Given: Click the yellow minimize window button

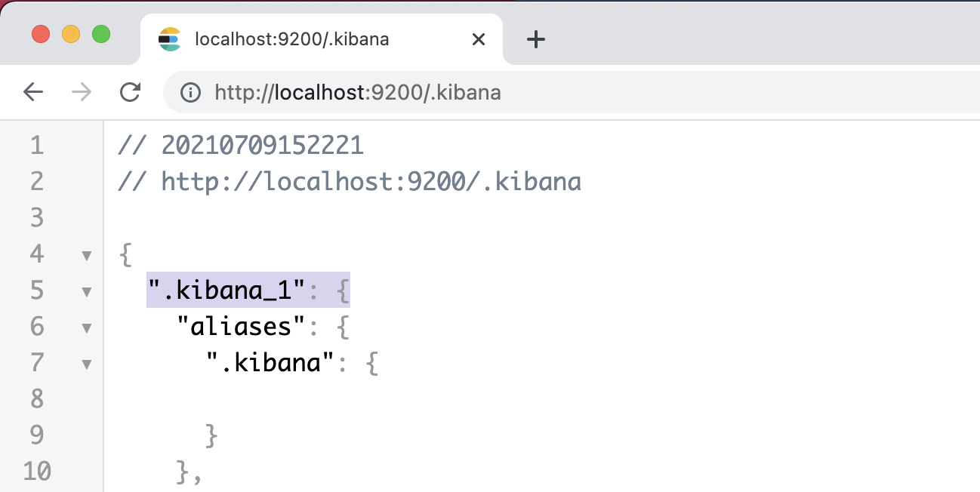Looking at the screenshot, I should (71, 34).
